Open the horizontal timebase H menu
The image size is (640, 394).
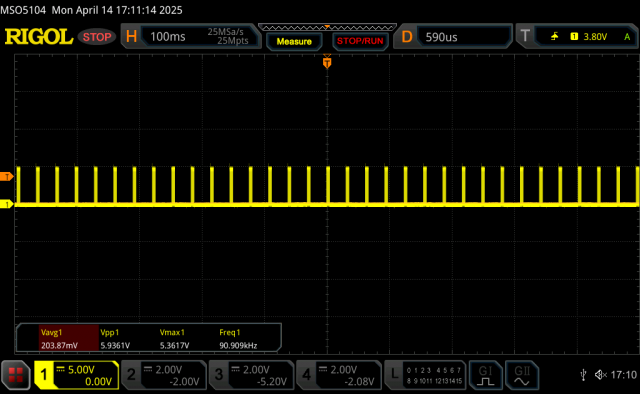pyautogui.click(x=131, y=37)
